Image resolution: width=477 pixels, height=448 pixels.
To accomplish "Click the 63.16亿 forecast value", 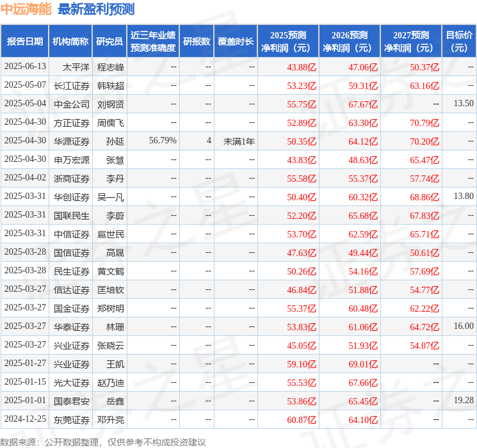I will 424,86.
